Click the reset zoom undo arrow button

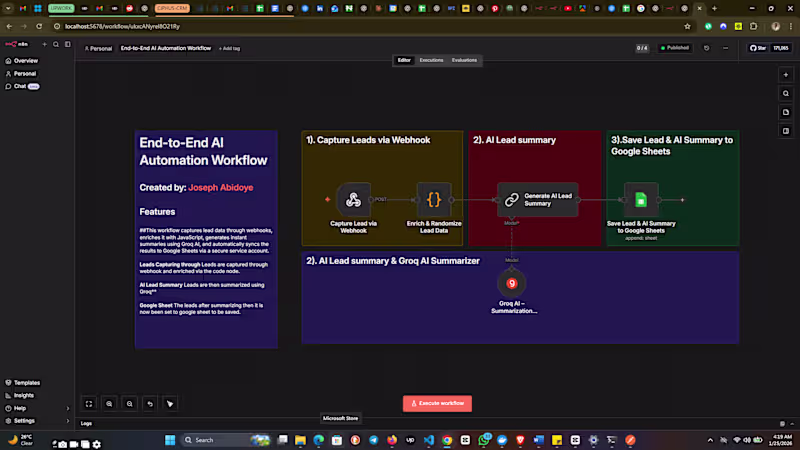[x=150, y=404]
